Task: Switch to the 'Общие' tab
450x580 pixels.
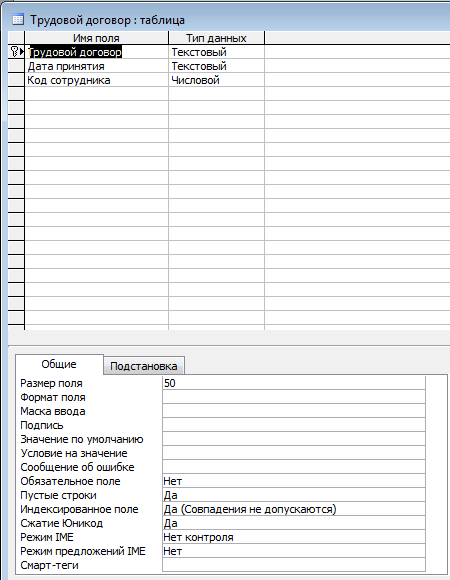Action: point(59,364)
